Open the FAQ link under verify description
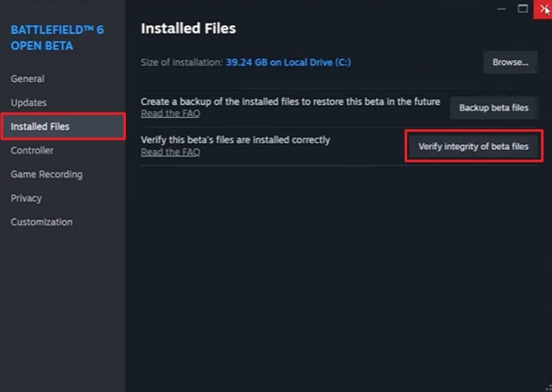 170,152
